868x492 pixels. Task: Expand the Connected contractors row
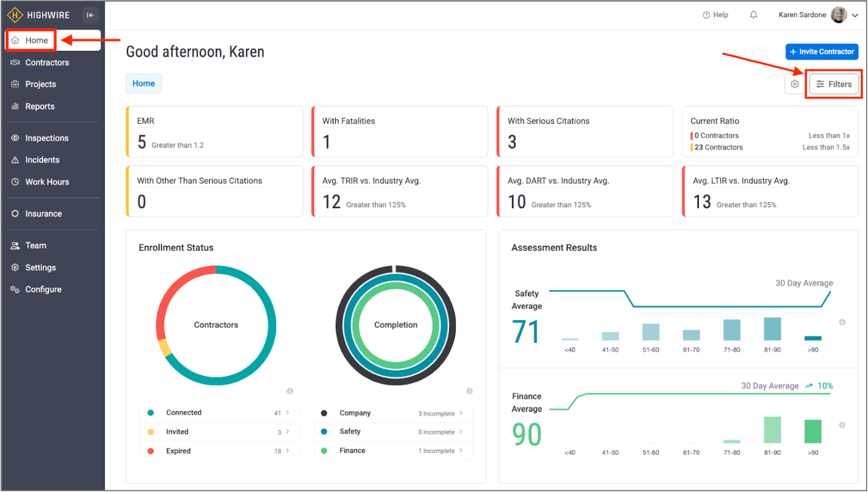287,413
